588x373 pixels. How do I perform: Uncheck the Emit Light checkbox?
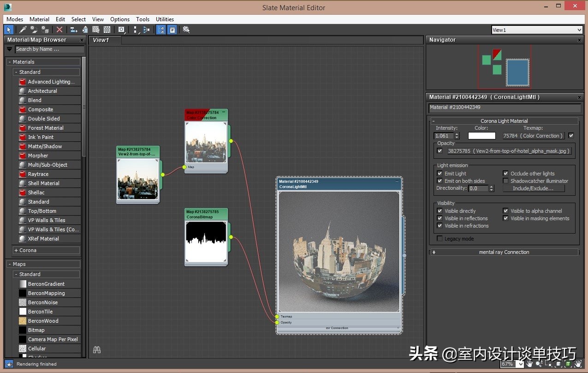440,174
